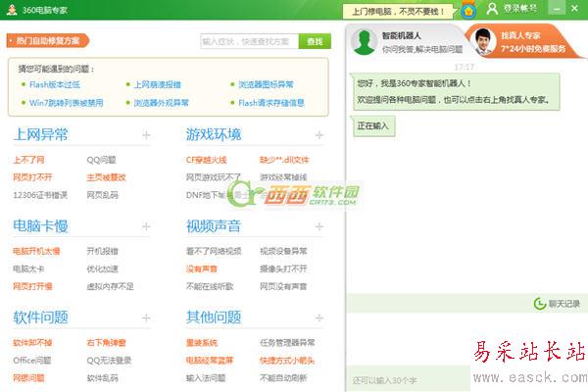
Task: Open 聊天记录 chat history
Action: [557, 304]
